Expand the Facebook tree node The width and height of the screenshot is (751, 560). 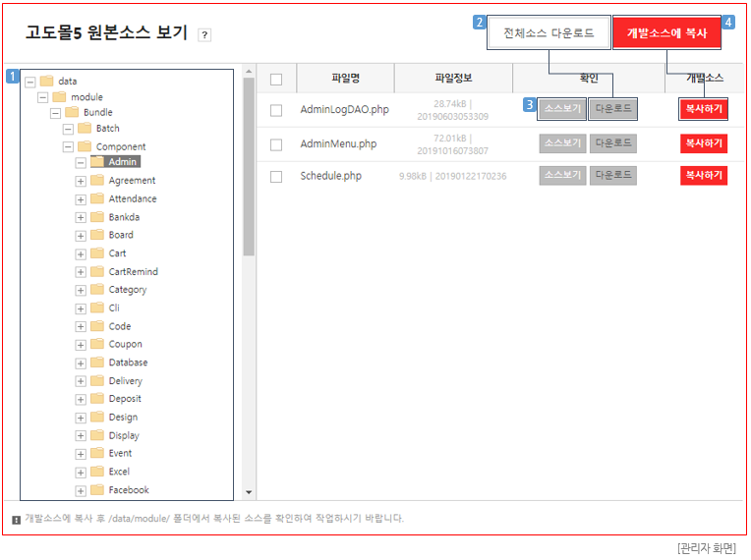[x=81, y=490]
